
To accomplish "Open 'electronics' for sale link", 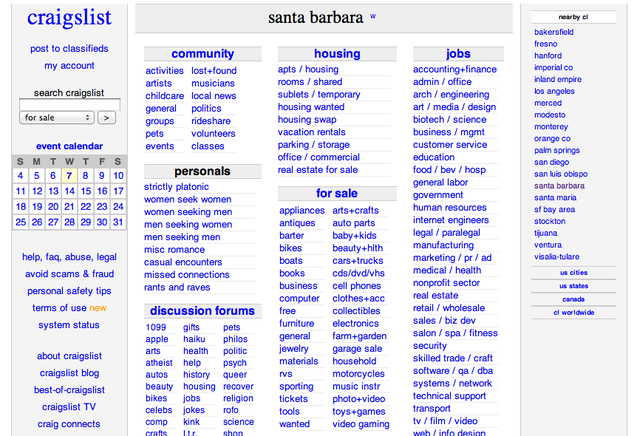I will (x=356, y=324).
